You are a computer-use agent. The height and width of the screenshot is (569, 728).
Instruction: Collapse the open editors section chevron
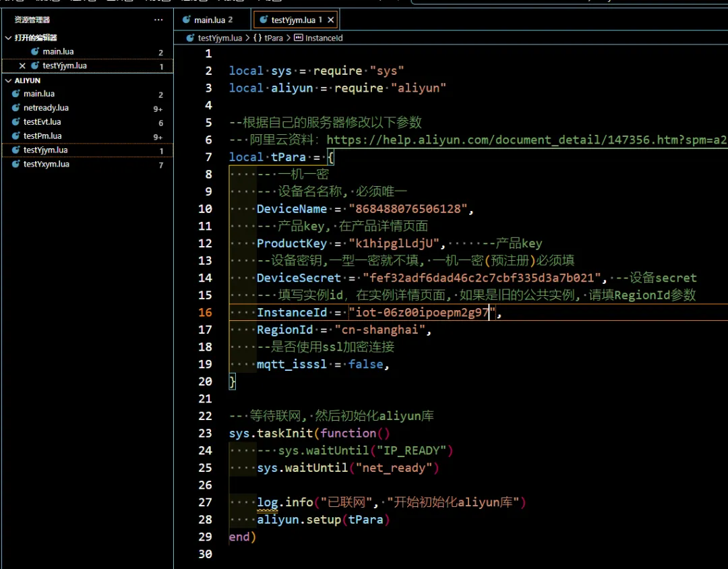[x=8, y=38]
